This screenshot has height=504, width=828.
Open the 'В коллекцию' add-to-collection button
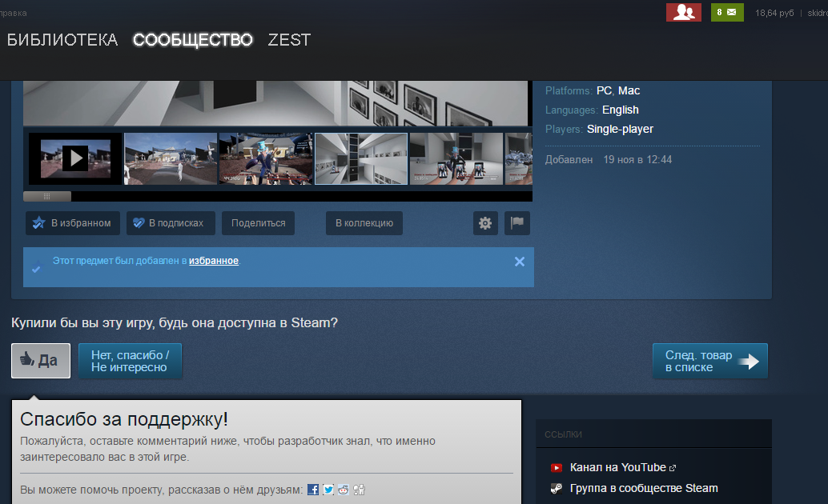click(x=364, y=223)
